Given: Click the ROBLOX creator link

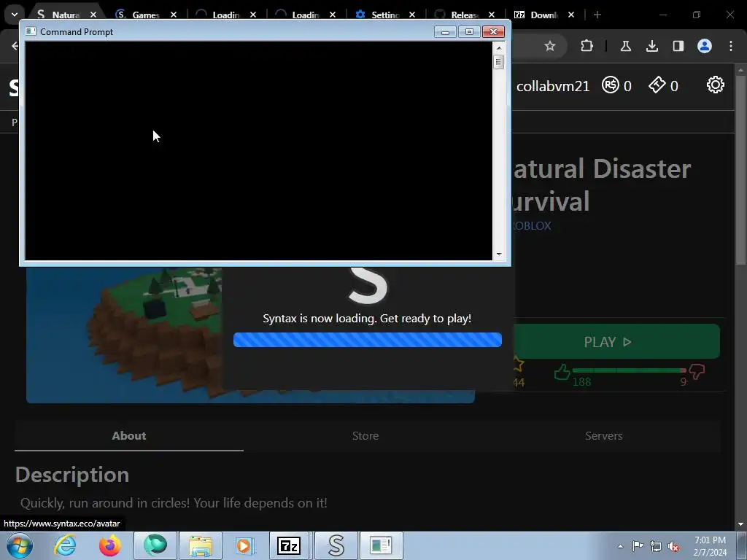Looking at the screenshot, I should [x=531, y=226].
